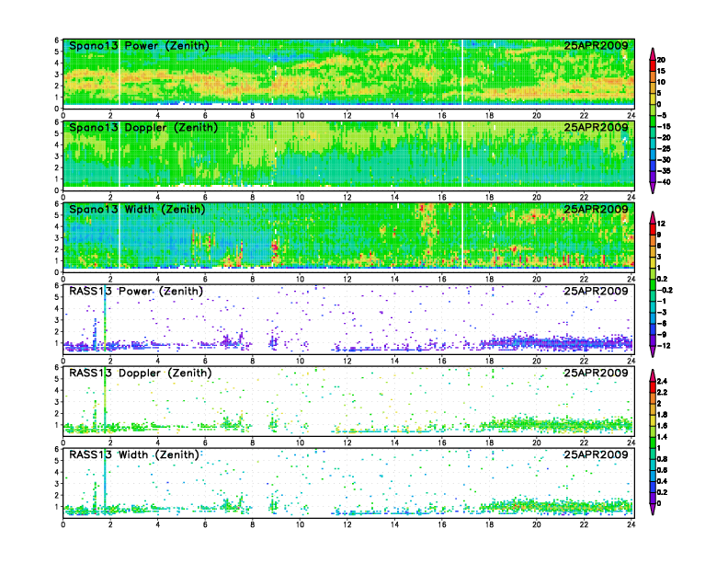This screenshot has height=563, width=728.
Task: Click the tall vertical spike in RASS13 Power plot
Action: (x=105, y=317)
